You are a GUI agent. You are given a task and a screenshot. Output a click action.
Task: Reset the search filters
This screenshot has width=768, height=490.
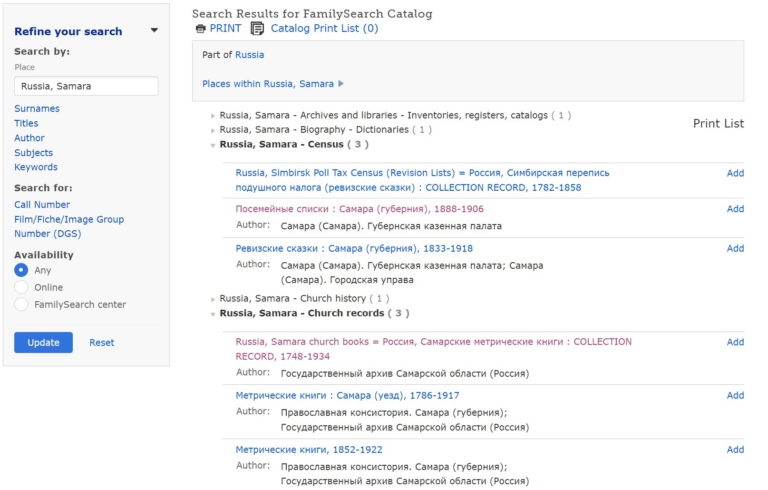pyautogui.click(x=101, y=343)
